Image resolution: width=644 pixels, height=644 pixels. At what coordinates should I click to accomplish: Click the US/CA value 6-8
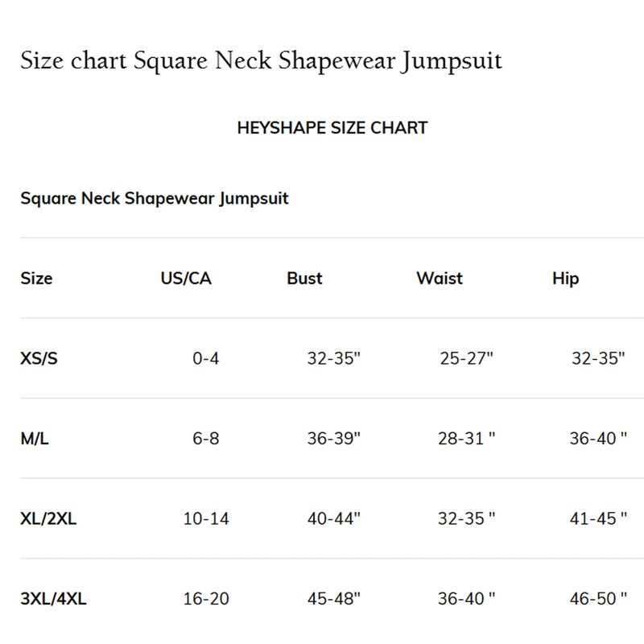[206, 440]
